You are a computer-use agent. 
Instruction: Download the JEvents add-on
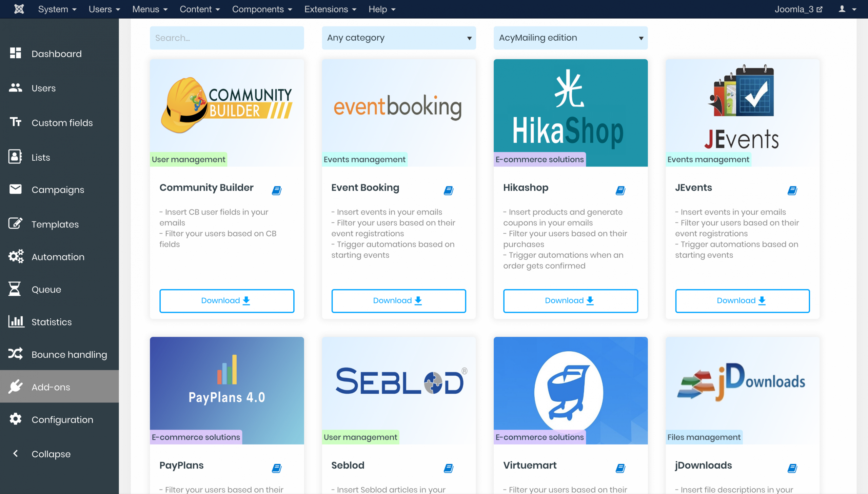click(x=742, y=301)
